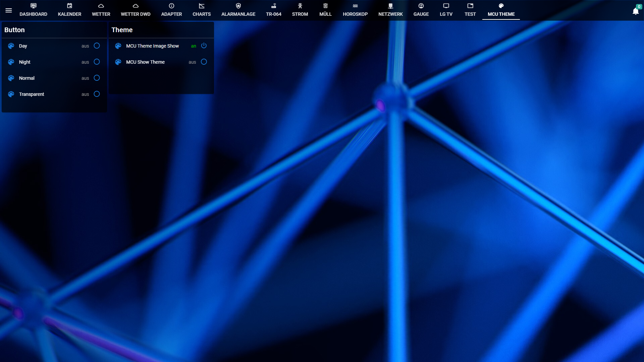The height and width of the screenshot is (362, 644).
Task: Click palette icon beside MCU Show Theme
Action: [x=118, y=62]
